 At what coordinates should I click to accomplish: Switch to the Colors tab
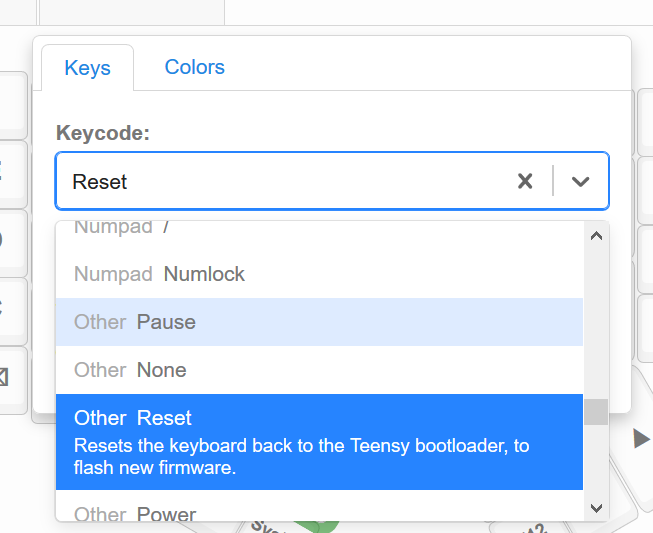pos(194,67)
